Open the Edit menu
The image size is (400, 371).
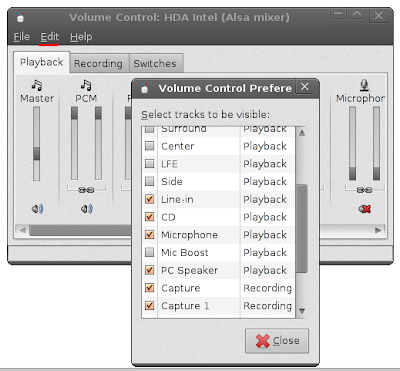tap(50, 37)
